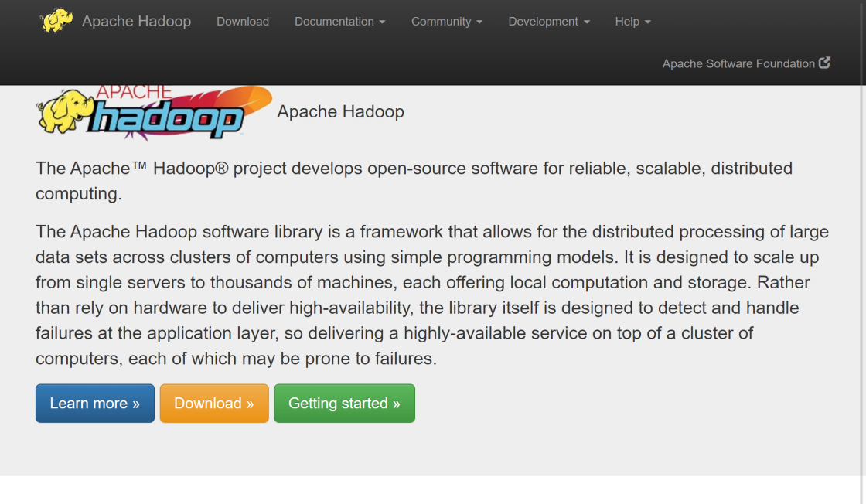
Task: Click the caret arrow next to Help
Action: [648, 22]
